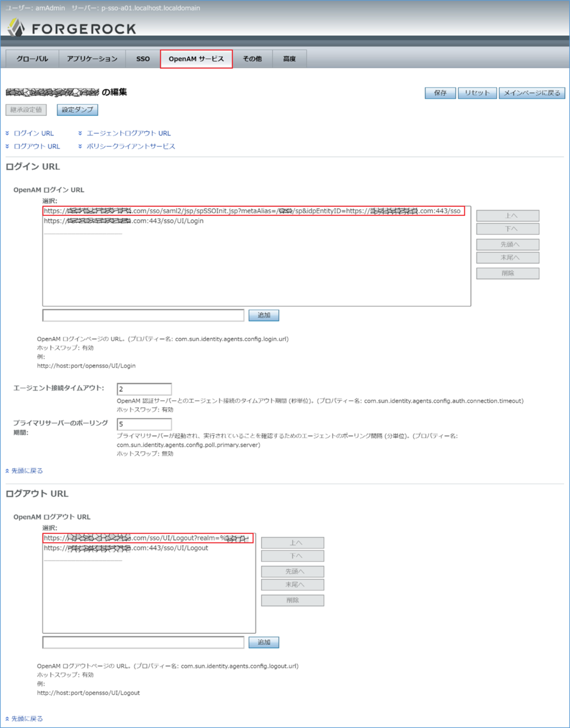Click the logout URL 末尾へ button
The height and width of the screenshot is (728, 570).
click(x=293, y=584)
